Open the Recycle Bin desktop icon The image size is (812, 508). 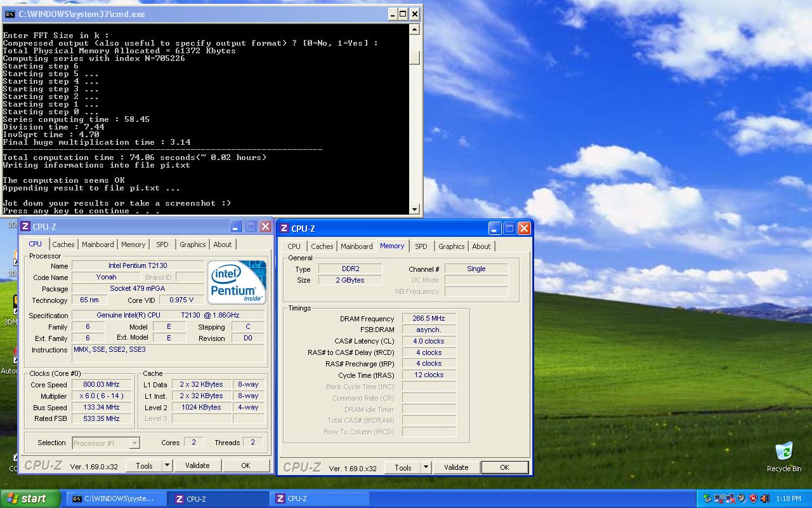pos(784,457)
